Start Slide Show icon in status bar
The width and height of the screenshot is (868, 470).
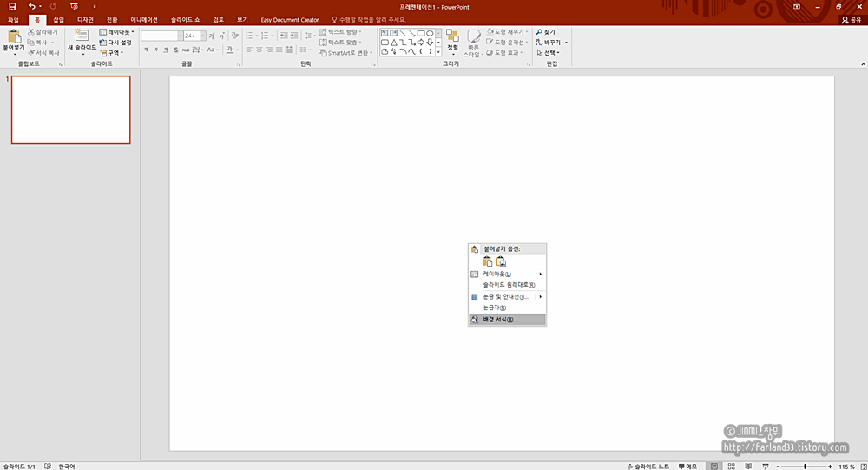[x=766, y=467]
